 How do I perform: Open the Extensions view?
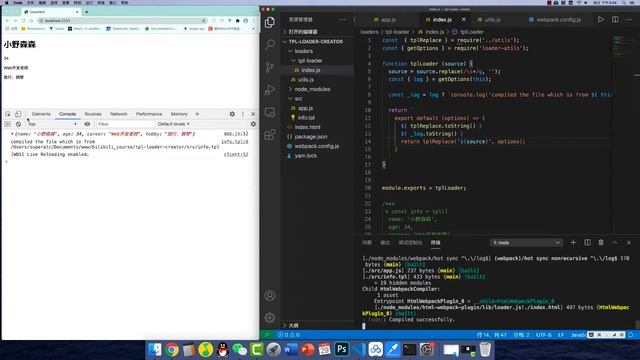[270, 134]
